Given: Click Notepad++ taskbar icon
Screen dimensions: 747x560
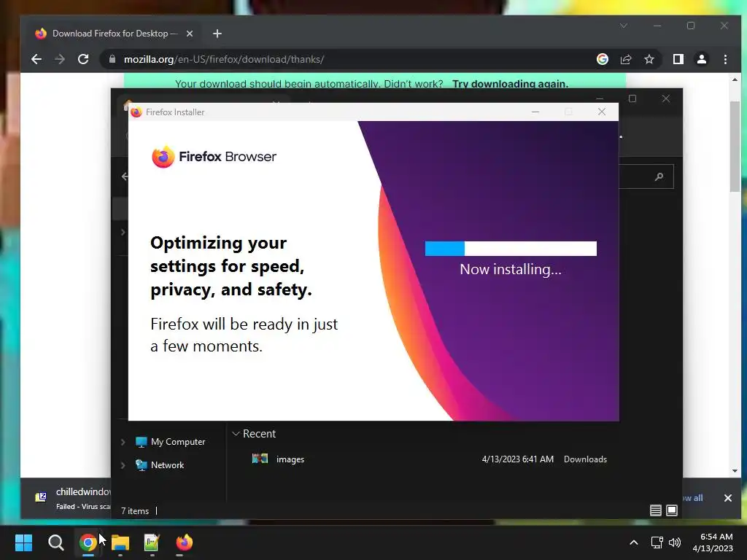Looking at the screenshot, I should tap(152, 542).
